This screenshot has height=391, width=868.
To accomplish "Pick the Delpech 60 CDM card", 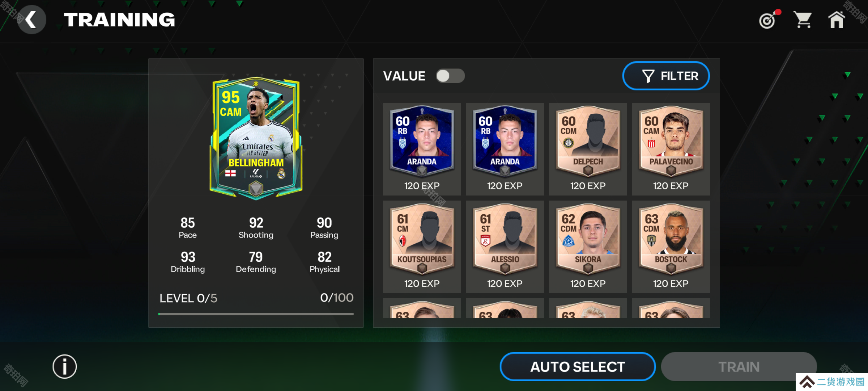I will click(x=588, y=149).
